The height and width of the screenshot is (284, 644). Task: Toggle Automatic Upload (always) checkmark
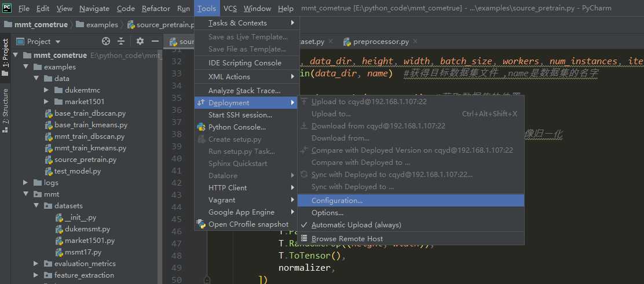pos(356,225)
